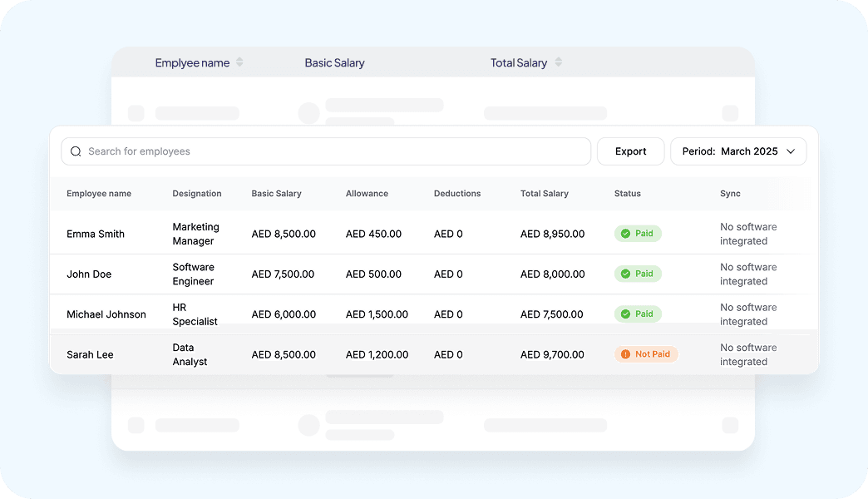This screenshot has height=499, width=868.
Task: Open the Period: March 2025 dropdown
Action: (x=738, y=151)
